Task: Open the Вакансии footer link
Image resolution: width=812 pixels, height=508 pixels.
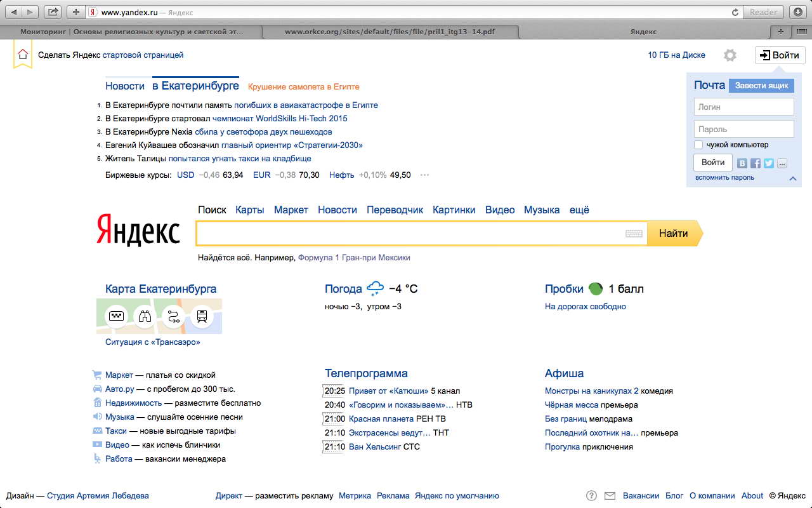Action: [641, 496]
